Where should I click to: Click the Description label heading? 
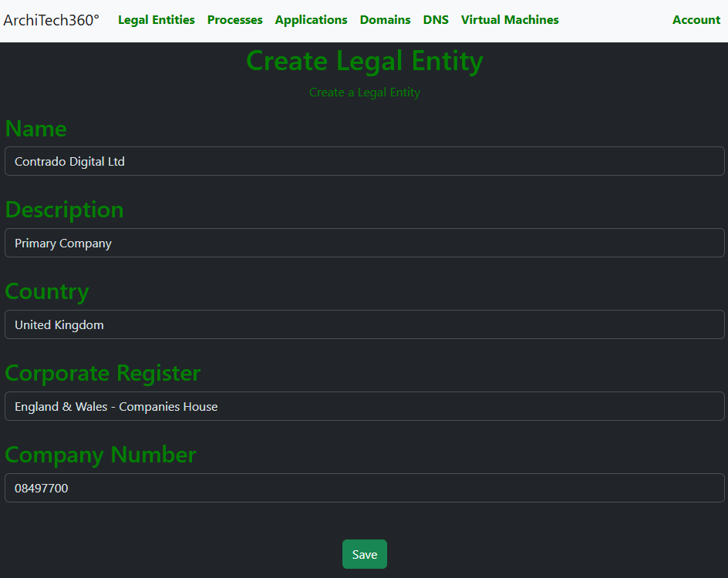64,210
